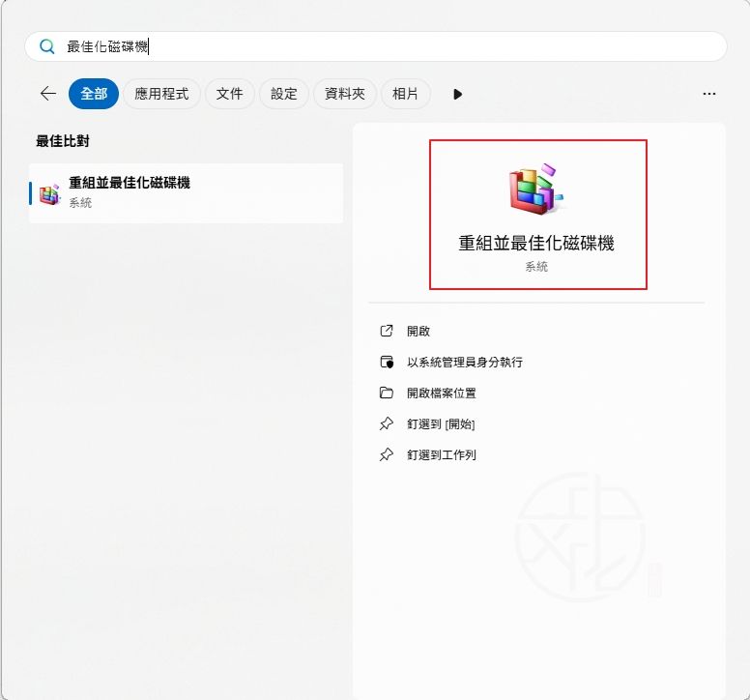Click the large defragment app icon
The image size is (750, 700).
pos(536,188)
